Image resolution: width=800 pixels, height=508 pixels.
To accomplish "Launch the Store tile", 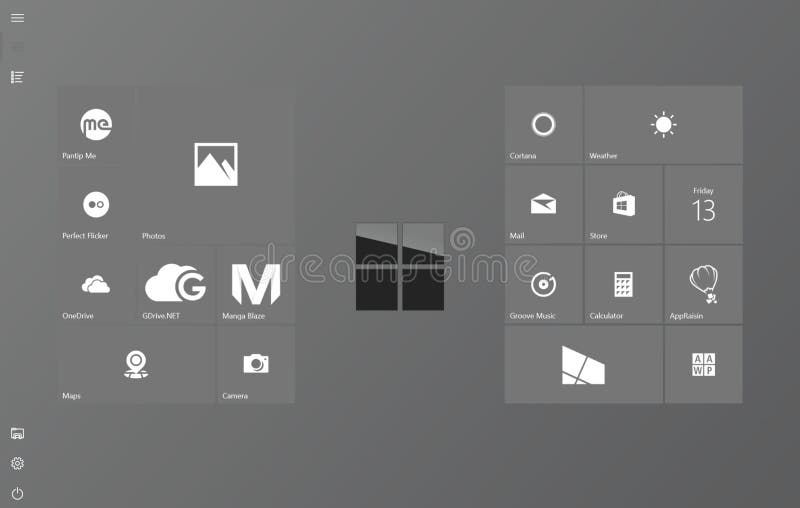I will pos(623,205).
